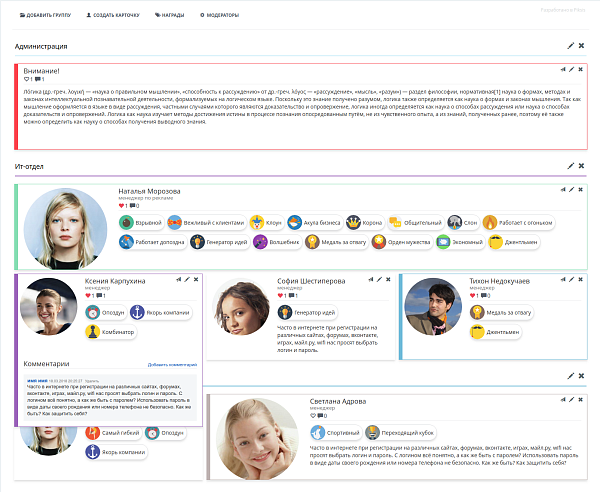The height and width of the screenshot is (492, 600).
Task: Open comments on the Внимание! card
Action: [38, 79]
